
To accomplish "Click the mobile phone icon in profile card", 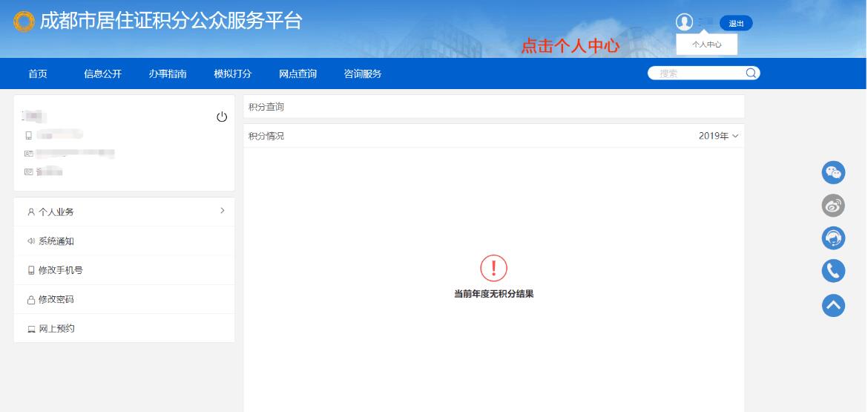I will tap(29, 135).
